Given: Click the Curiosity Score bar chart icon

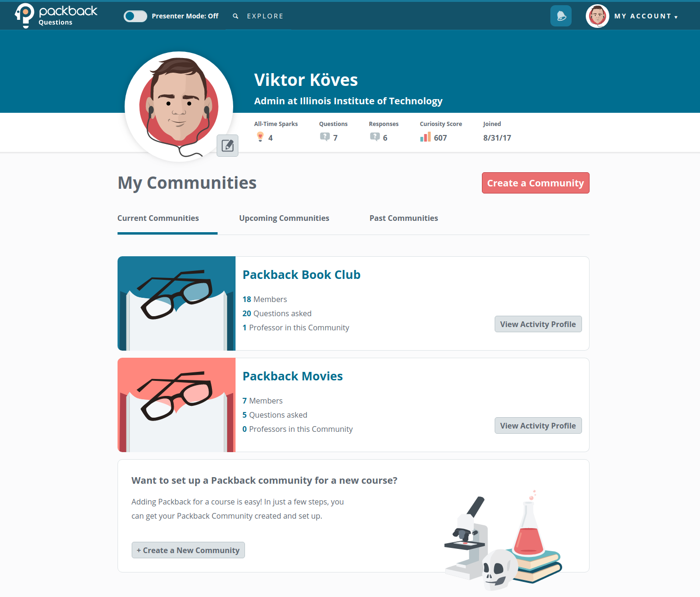Looking at the screenshot, I should [425, 137].
